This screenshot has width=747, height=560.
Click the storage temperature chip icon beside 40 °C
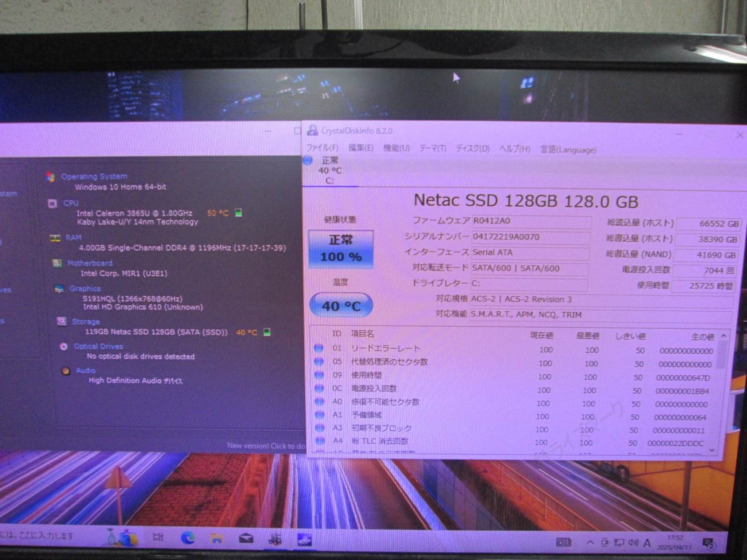(267, 332)
